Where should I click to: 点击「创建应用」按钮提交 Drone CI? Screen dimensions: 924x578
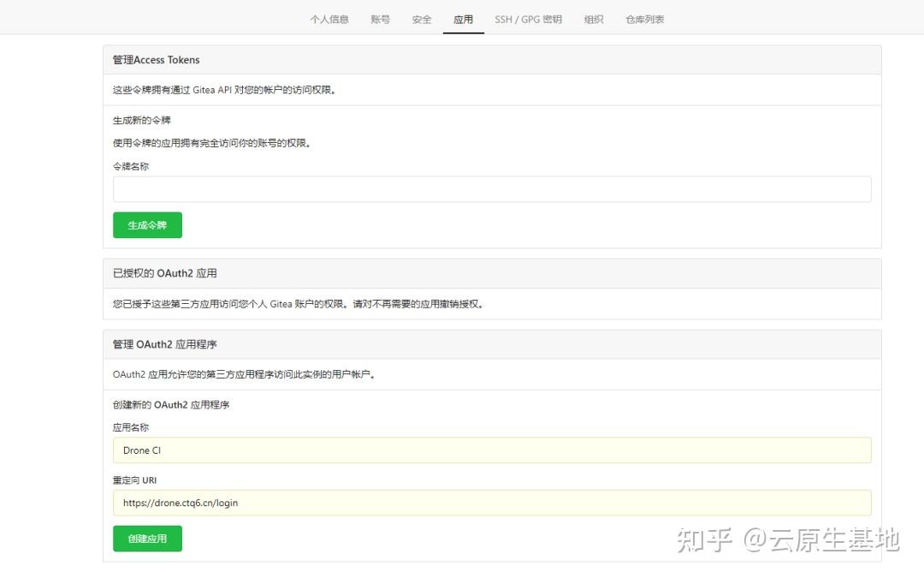tap(146, 538)
